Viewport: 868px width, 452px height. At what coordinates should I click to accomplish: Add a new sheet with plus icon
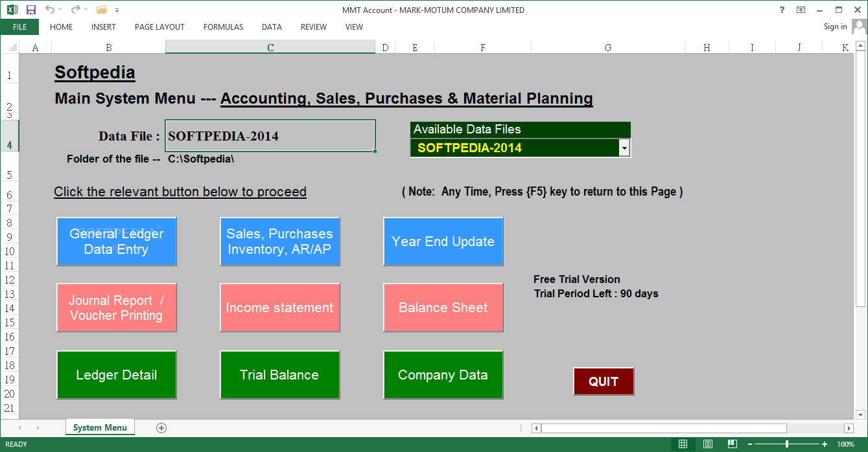click(161, 427)
